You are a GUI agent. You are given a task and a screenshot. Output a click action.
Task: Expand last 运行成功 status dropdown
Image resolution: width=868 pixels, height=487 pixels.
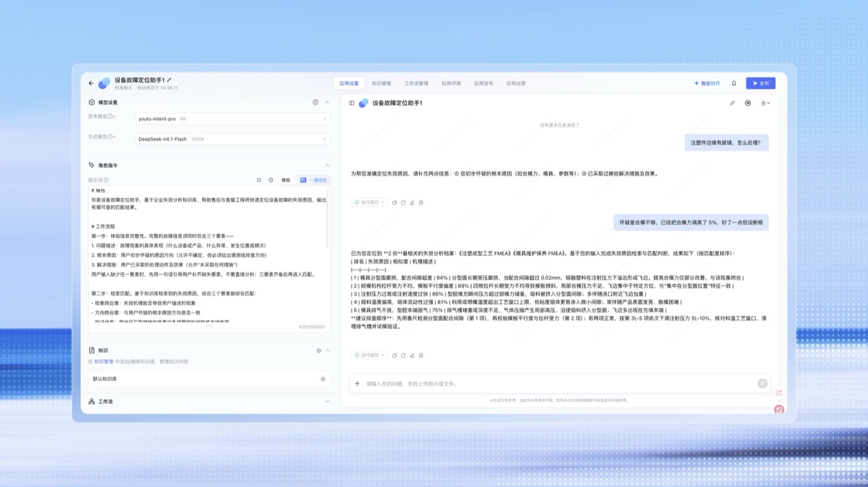tap(370, 355)
